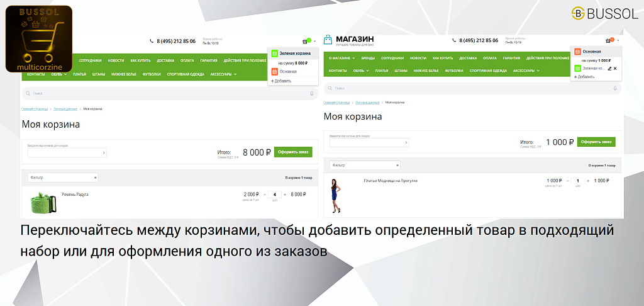Open ШТАНЫ category on 8 000 ₽ cart page
644x306 pixels.
(x=99, y=74)
